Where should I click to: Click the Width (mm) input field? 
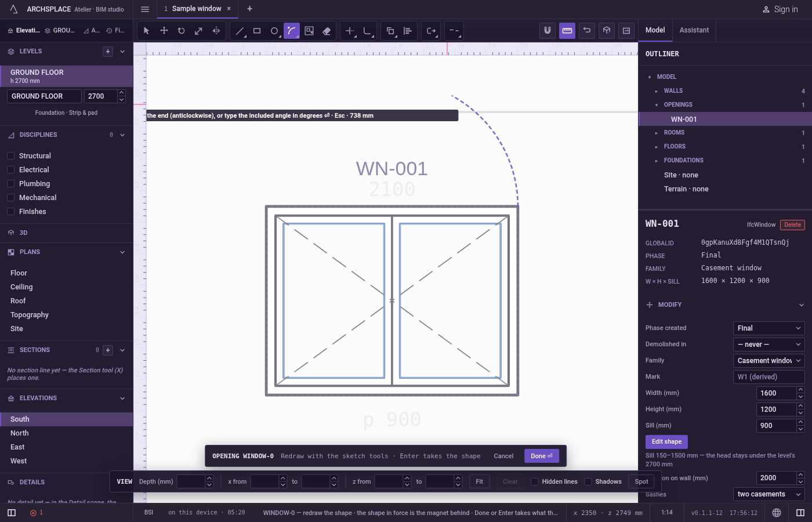click(776, 393)
